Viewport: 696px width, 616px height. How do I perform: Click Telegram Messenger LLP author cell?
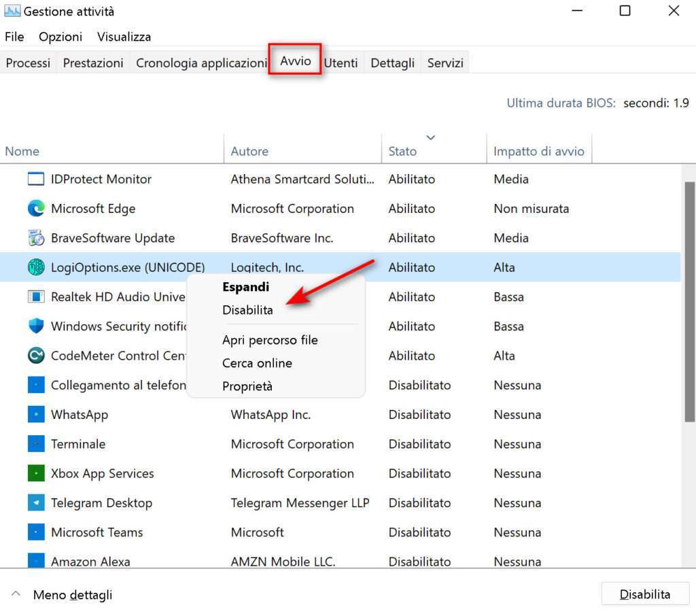tap(300, 502)
